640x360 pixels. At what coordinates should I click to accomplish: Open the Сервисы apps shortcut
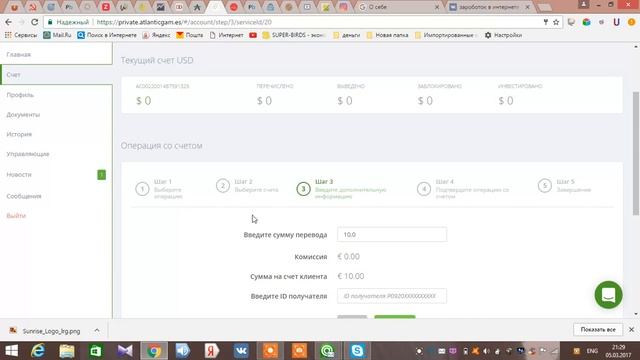coord(21,35)
